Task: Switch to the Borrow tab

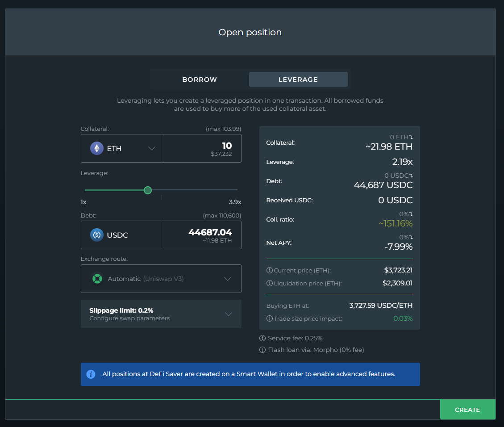Action: coord(200,80)
